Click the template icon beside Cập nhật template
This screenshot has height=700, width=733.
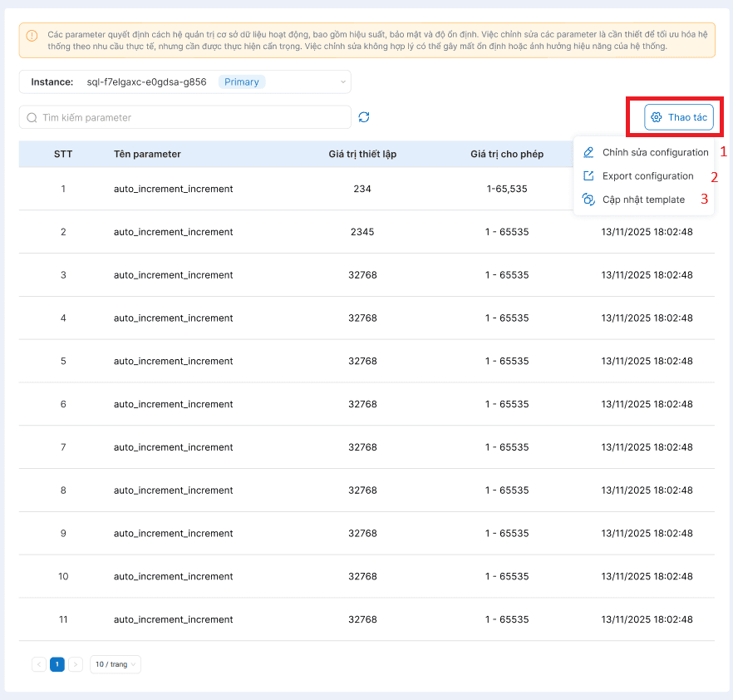coord(588,200)
